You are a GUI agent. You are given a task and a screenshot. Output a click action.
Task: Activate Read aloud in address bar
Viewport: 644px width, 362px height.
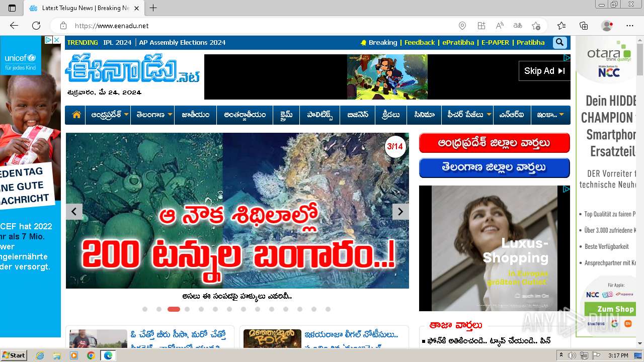(500, 26)
